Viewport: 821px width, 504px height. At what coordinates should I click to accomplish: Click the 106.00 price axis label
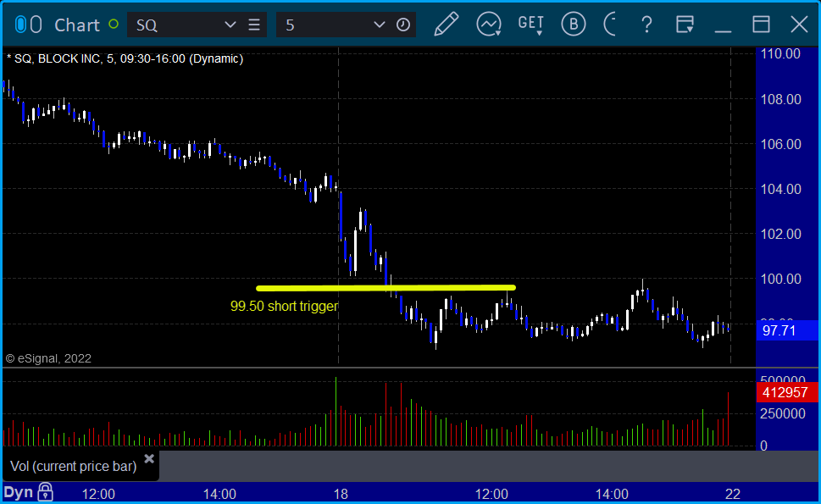[780, 145]
